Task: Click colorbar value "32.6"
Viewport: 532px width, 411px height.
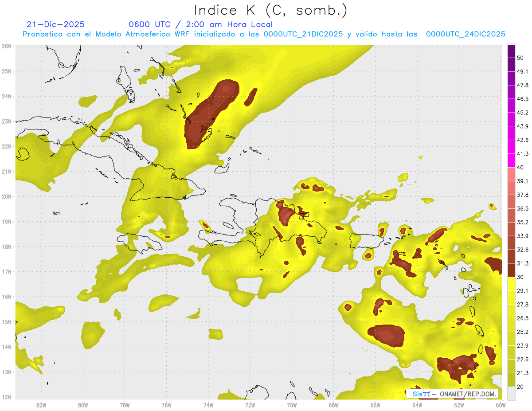Action: click(x=523, y=250)
